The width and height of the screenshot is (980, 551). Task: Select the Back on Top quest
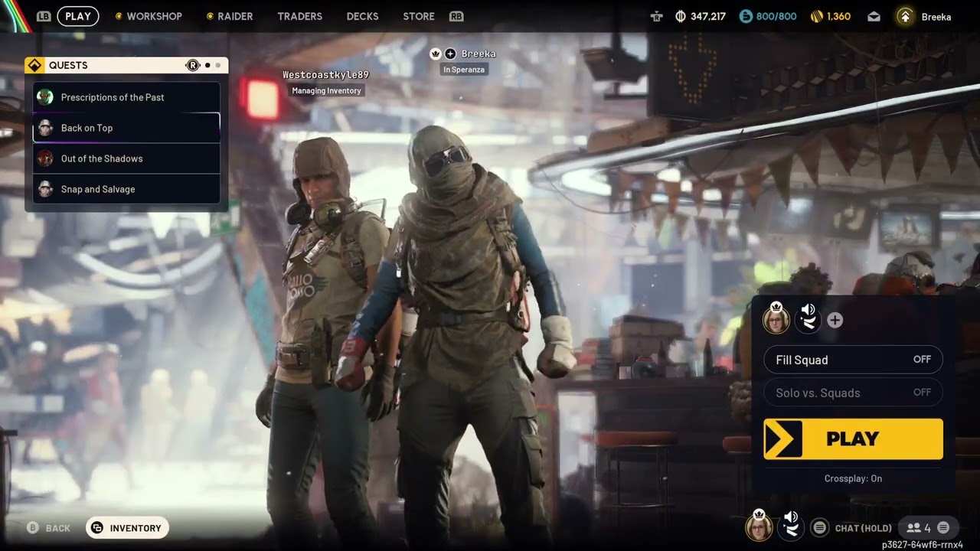tap(126, 128)
